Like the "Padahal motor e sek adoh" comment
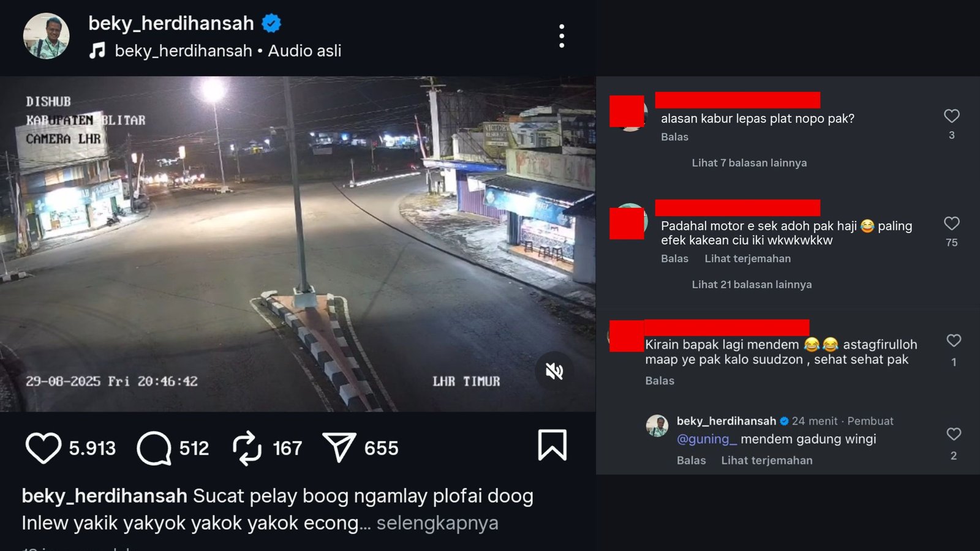 coord(951,223)
